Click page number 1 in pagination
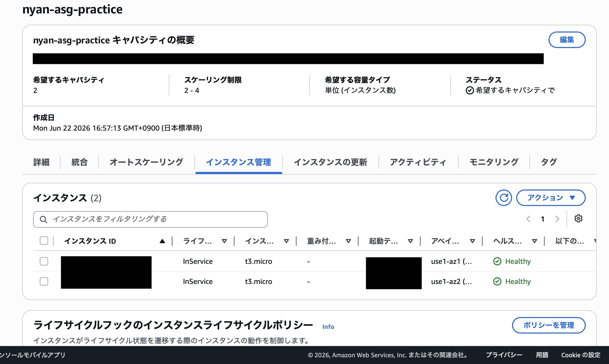Viewport: 609px width, 364px height. point(543,219)
